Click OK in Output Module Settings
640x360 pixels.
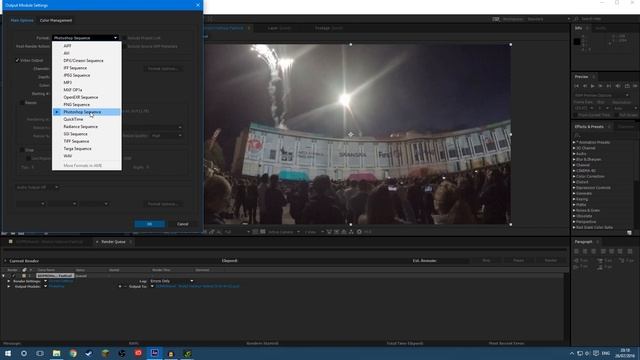click(149, 224)
